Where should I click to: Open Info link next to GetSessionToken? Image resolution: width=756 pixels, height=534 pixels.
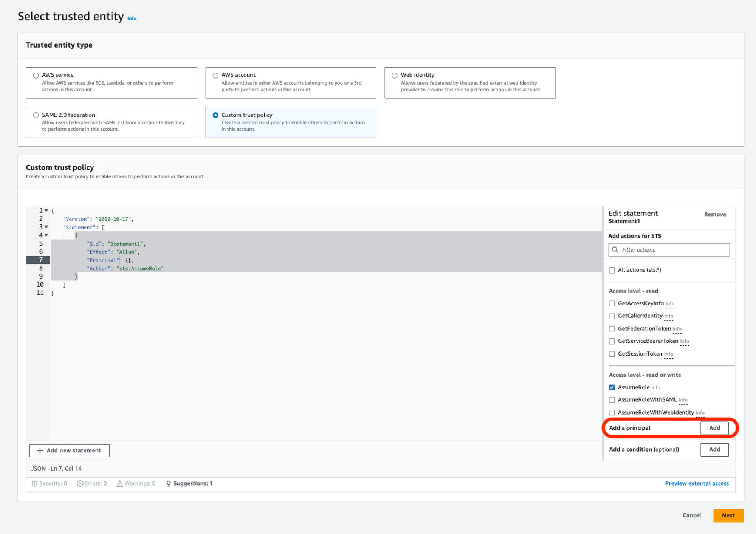click(x=668, y=354)
